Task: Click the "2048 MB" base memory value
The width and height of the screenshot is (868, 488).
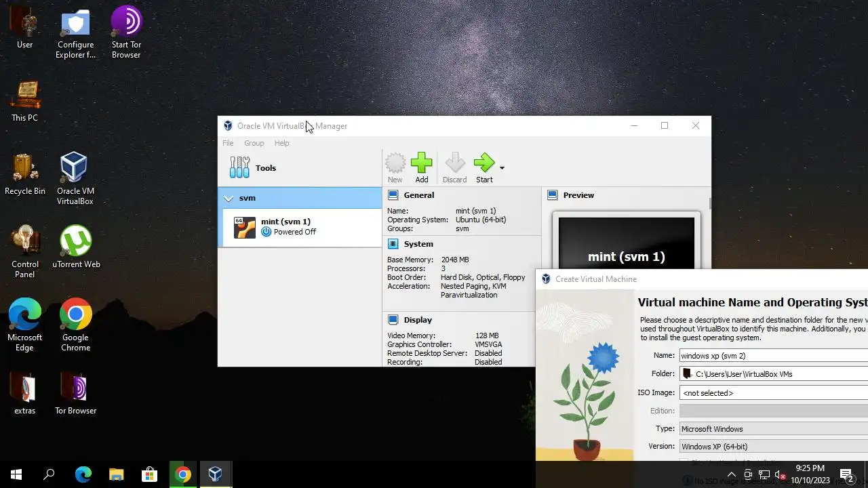Action: point(455,260)
